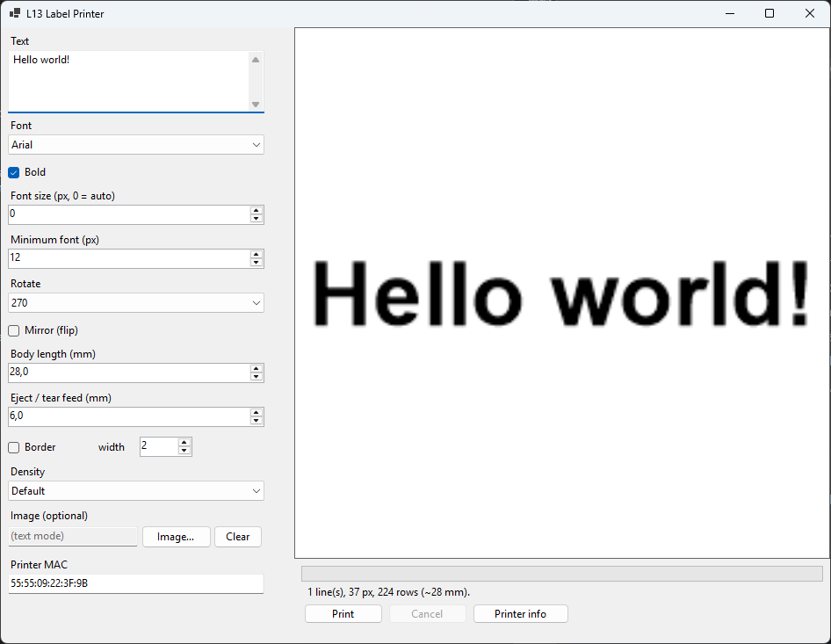Click the Printer MAC address field
Screen dimensions: 831x644
(x=136, y=583)
